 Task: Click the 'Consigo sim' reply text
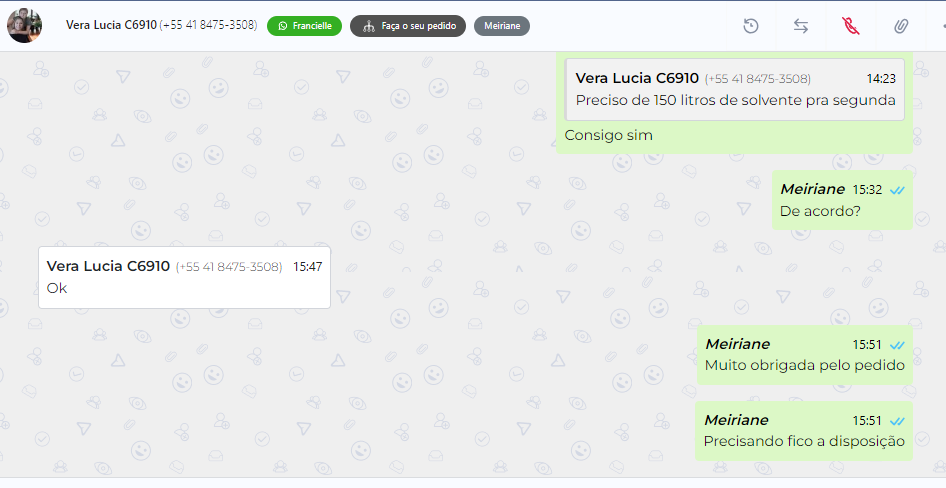click(608, 135)
